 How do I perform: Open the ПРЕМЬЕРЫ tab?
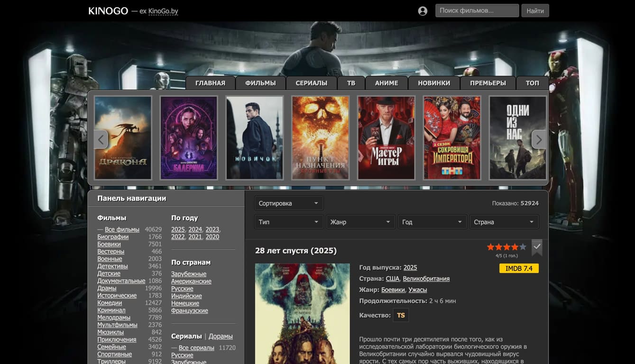tap(488, 83)
